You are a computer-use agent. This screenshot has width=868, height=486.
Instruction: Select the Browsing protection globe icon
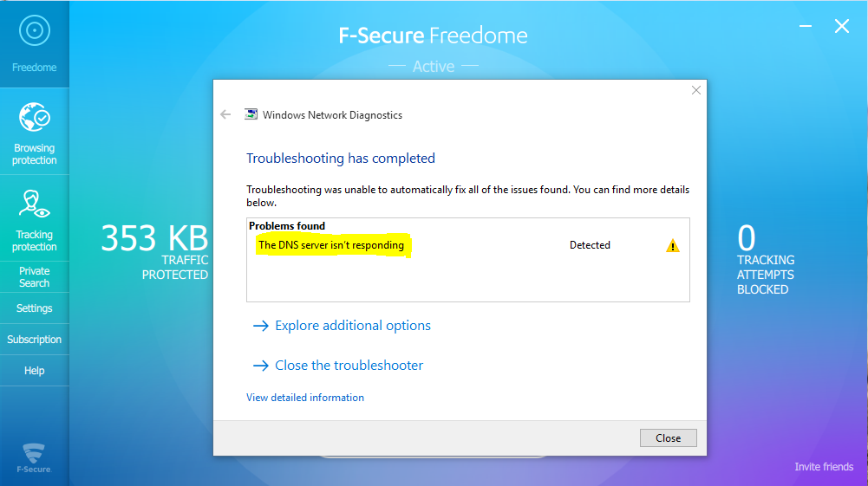[35, 117]
